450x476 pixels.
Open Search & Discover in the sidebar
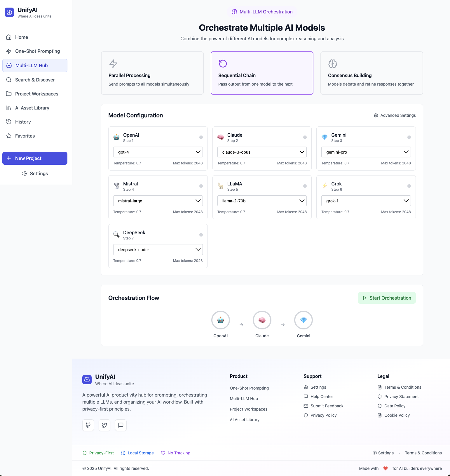[x=35, y=80]
